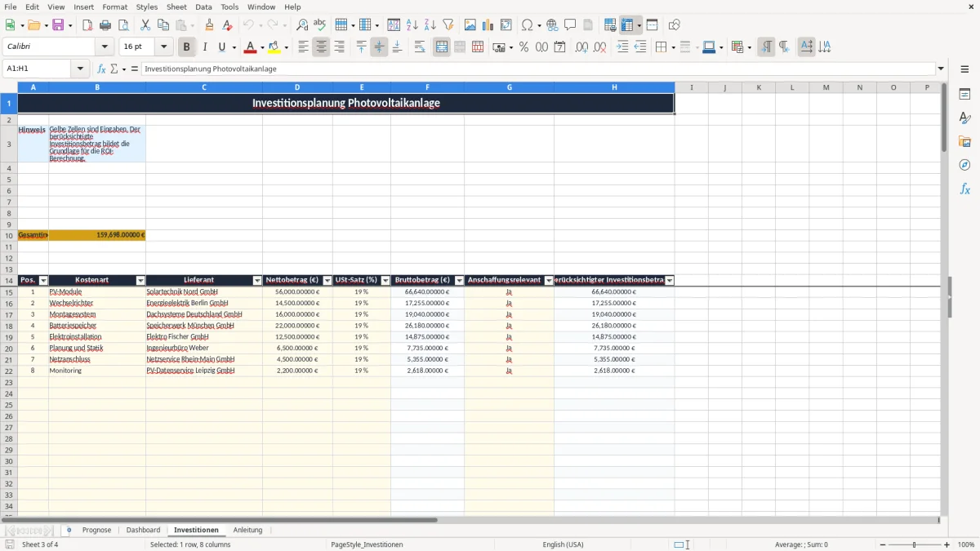This screenshot has height=551, width=980.
Task: Sort descending Z to A
Action: point(430,25)
